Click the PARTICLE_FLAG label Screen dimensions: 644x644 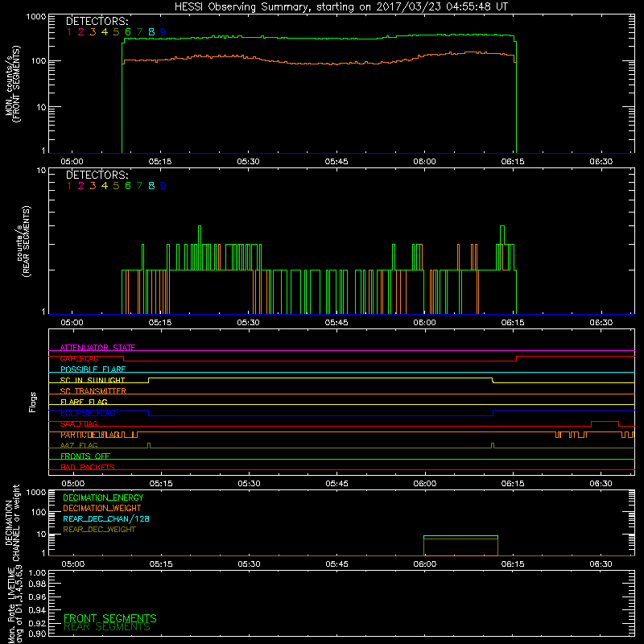[x=90, y=435]
